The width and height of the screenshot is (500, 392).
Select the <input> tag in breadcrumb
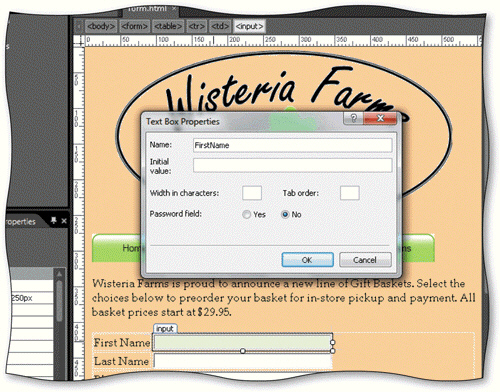tap(249, 26)
